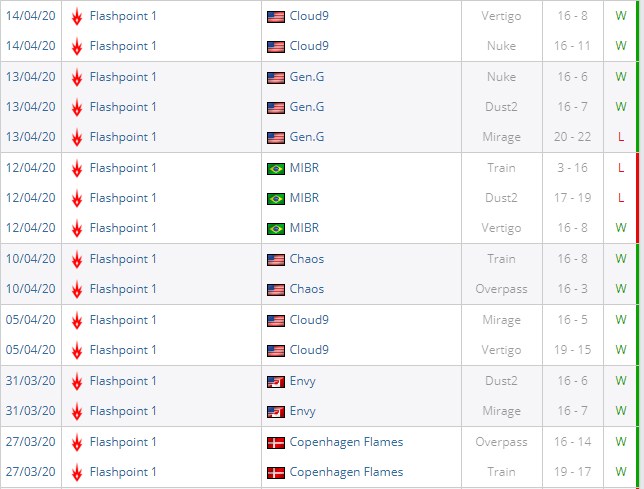The image size is (644, 489).
Task: Click Denmark flag in Copenhagen Flames Overpass row
Action: (x=276, y=442)
